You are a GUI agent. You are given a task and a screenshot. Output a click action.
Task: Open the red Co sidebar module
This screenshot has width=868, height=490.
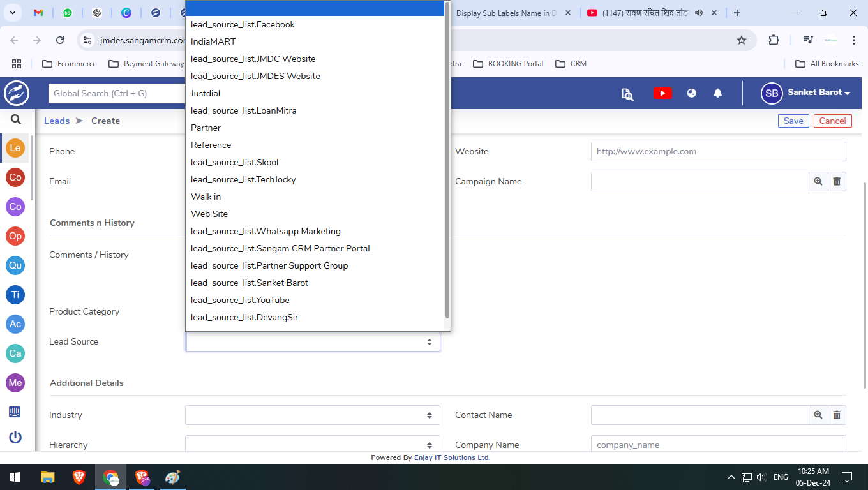(x=15, y=177)
